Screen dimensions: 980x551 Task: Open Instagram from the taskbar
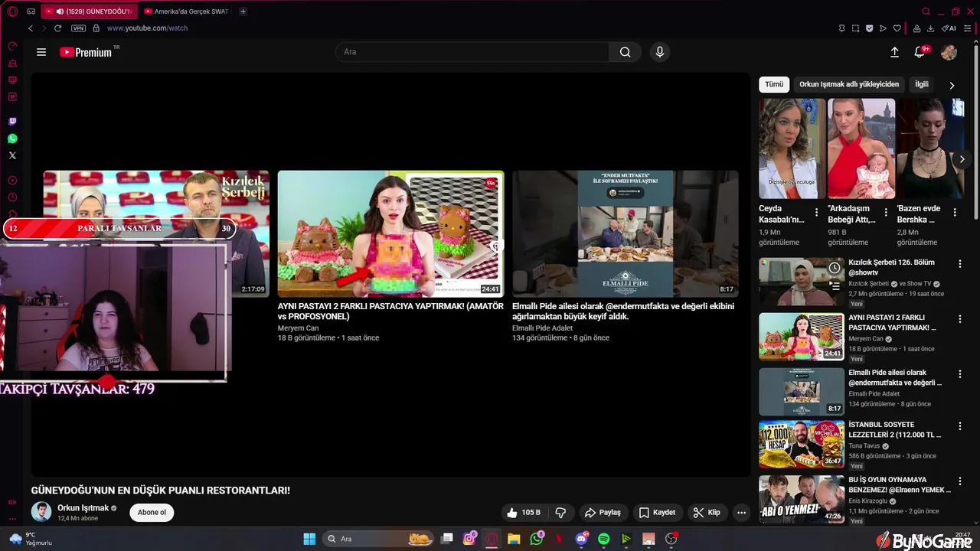point(469,539)
